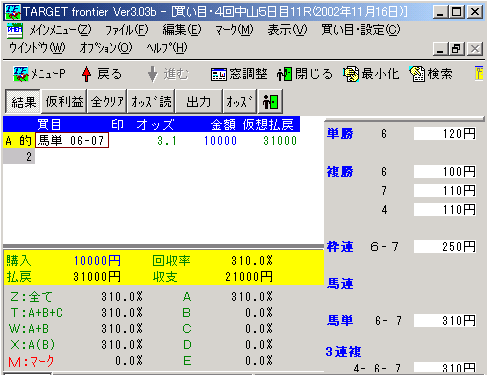Open the 検索 search tool
Screen dimensions: 487x375
[x=431, y=74]
